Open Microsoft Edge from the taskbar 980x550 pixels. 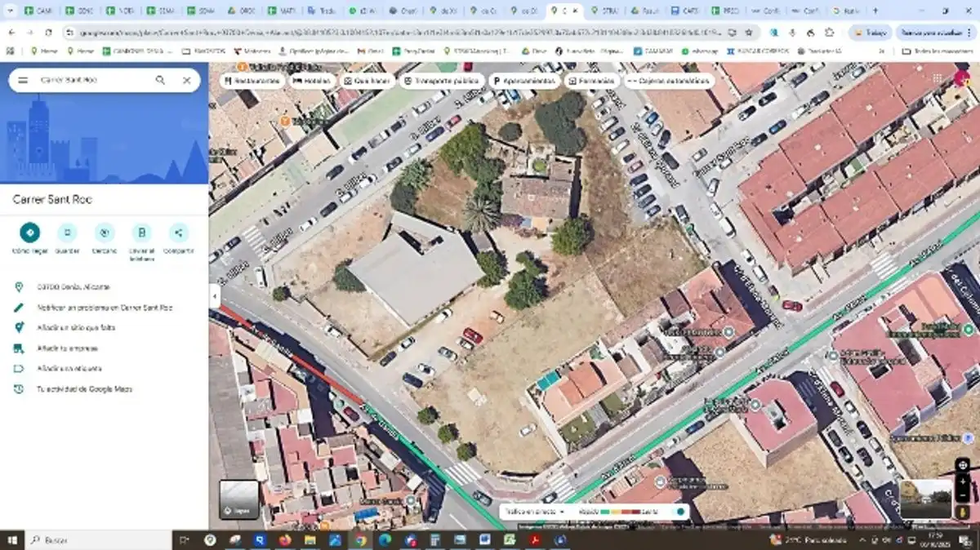point(385,540)
